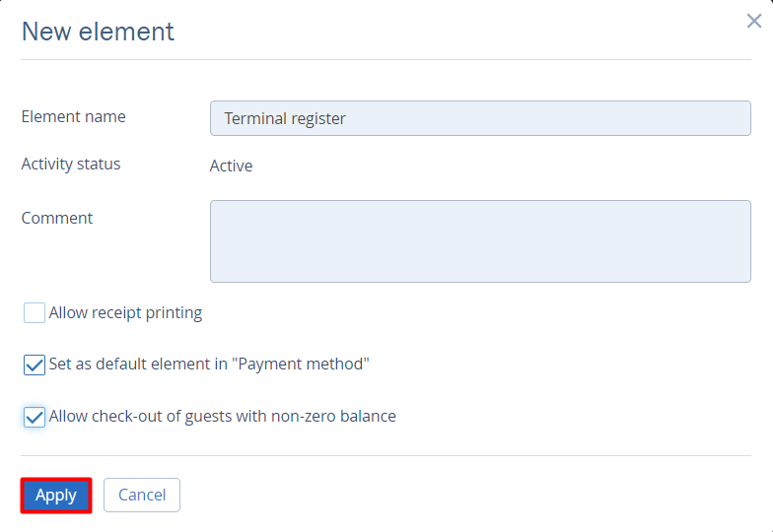Click the word "printing" beside first checkbox
This screenshot has height=532, width=773.
173,313
